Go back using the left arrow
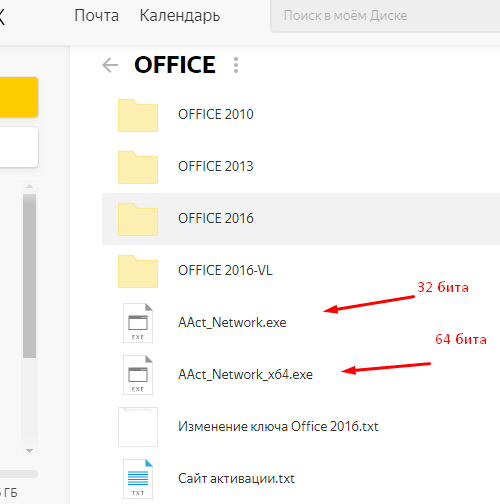500x504 pixels. coord(110,65)
